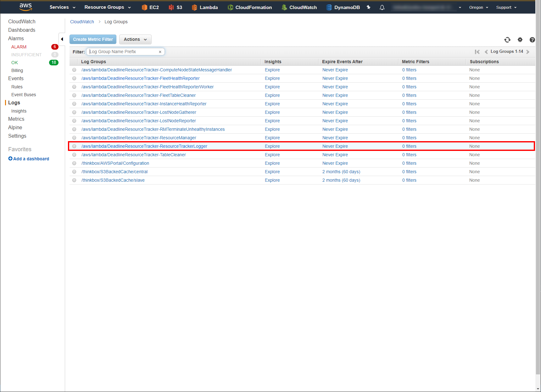Screen dimensions: 541x392
Task: Select the InstanceHealthReporter log group radio
Action: (x=74, y=104)
